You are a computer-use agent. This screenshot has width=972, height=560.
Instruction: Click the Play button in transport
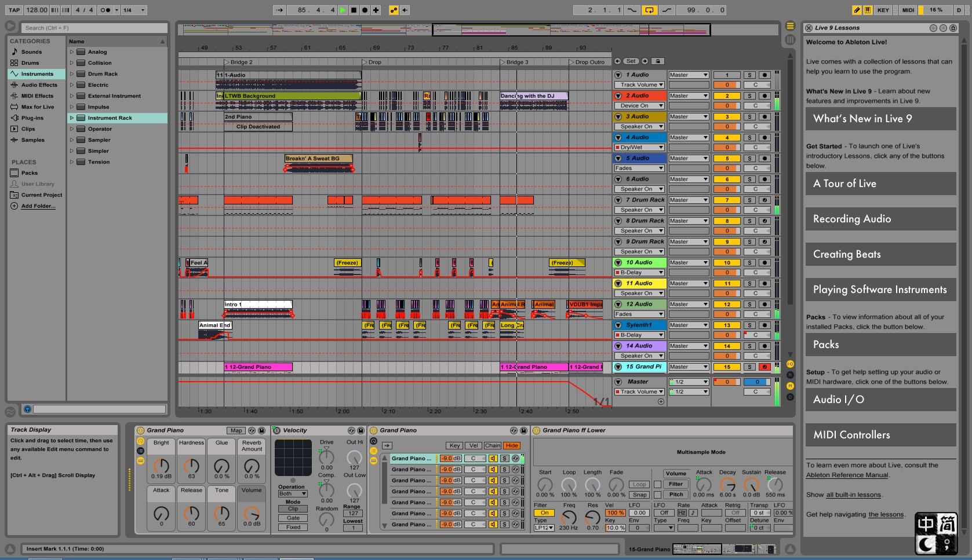pos(343,10)
